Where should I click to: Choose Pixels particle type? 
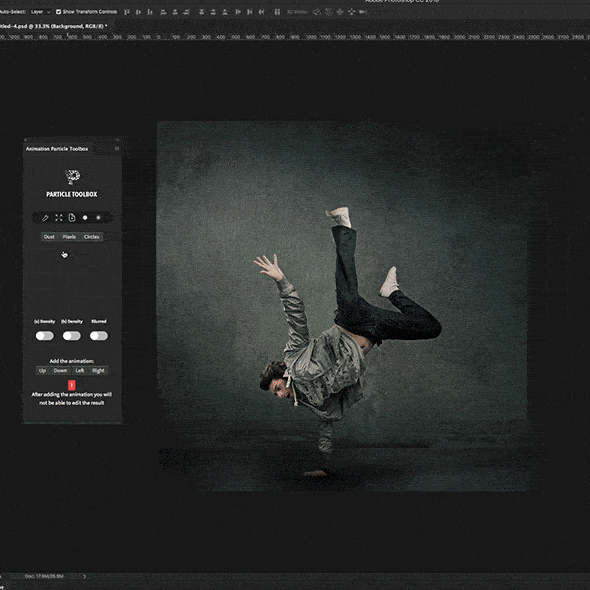tap(69, 237)
